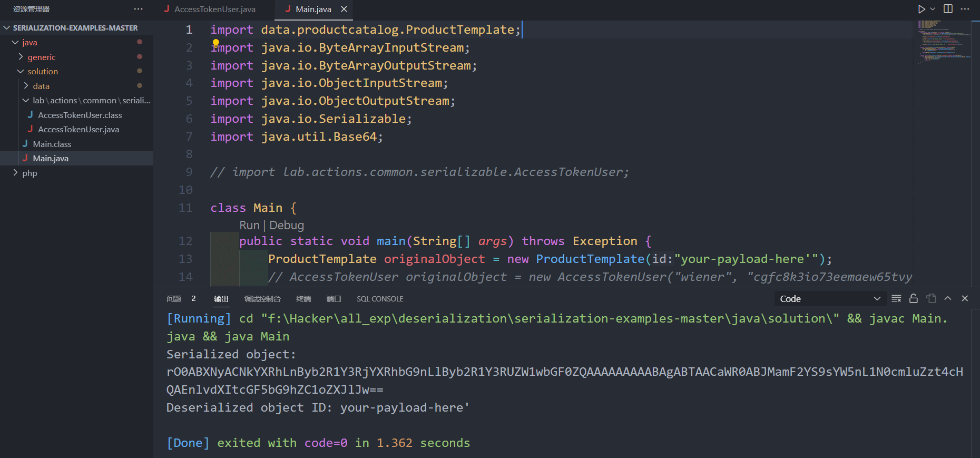
Task: Open Explorer views and more actions menu
Action: [138, 9]
